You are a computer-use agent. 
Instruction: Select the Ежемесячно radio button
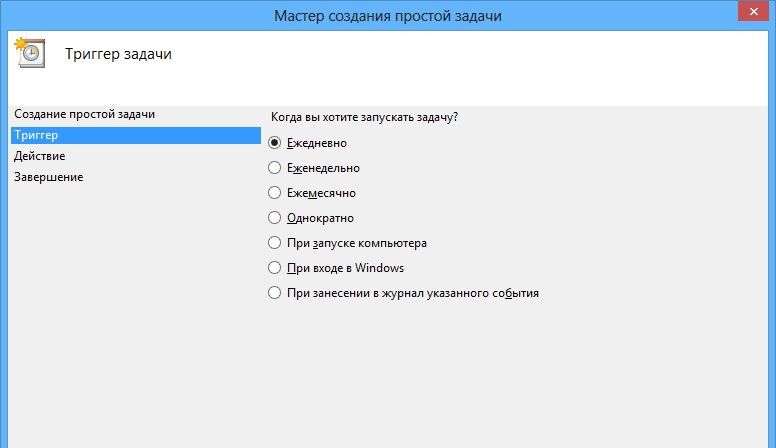tap(275, 193)
